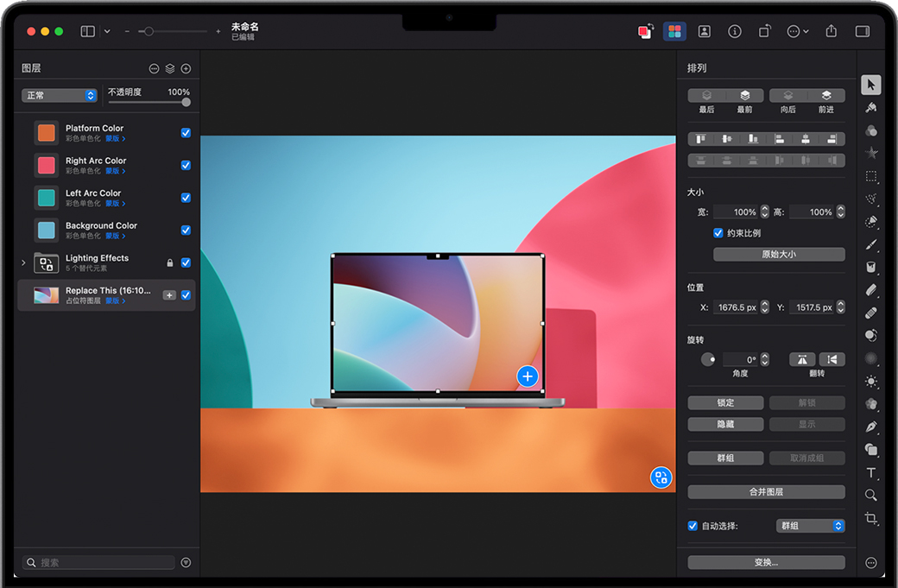Viewport: 898px width, 588px height.
Task: Select the Pen tool
Action: coord(871,427)
